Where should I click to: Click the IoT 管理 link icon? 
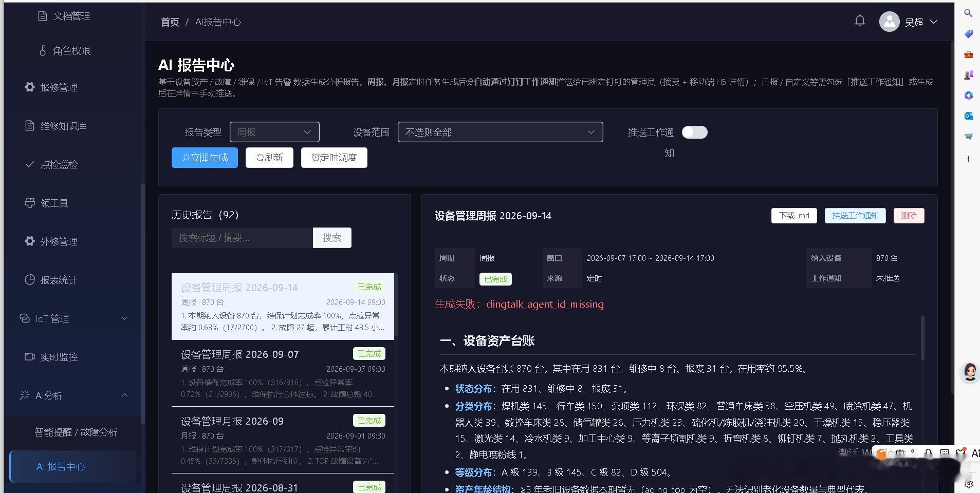tap(25, 318)
